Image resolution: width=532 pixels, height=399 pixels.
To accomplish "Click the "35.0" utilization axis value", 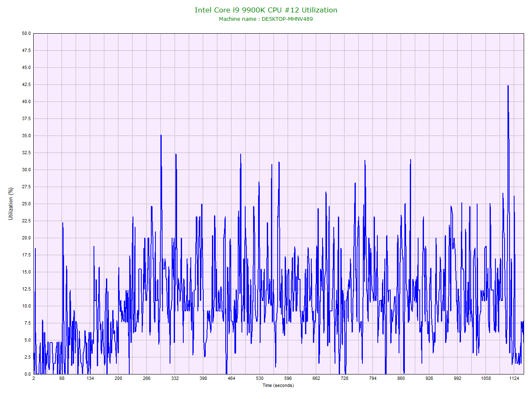I will coord(27,135).
